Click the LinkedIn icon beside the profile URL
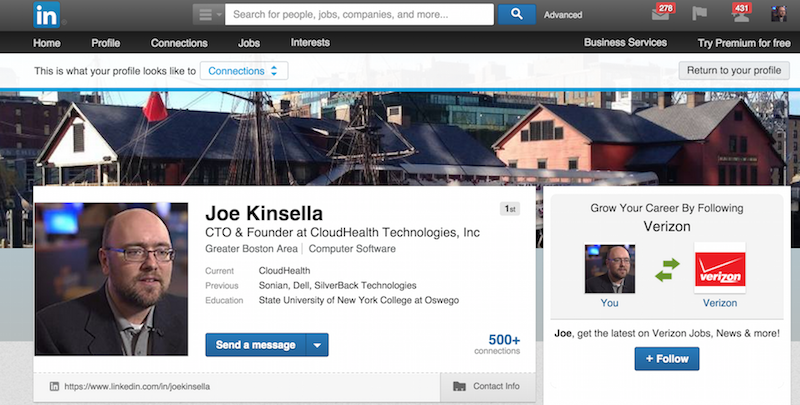Image resolution: width=800 pixels, height=405 pixels. tap(54, 386)
